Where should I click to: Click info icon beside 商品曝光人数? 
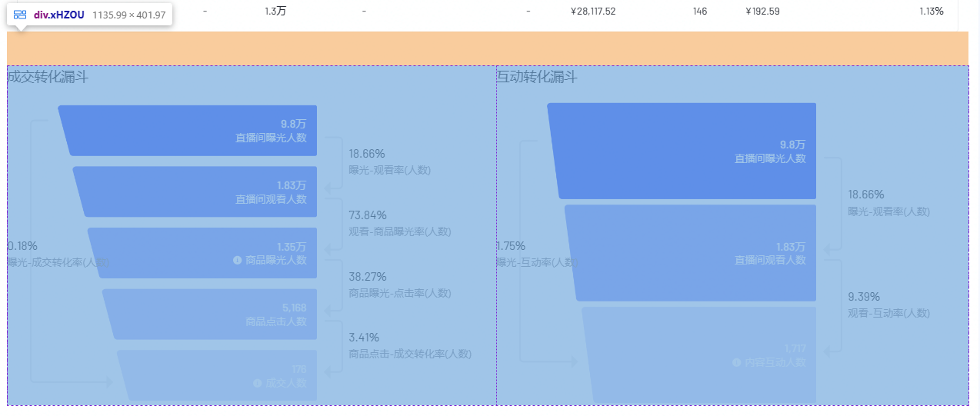coord(237,260)
